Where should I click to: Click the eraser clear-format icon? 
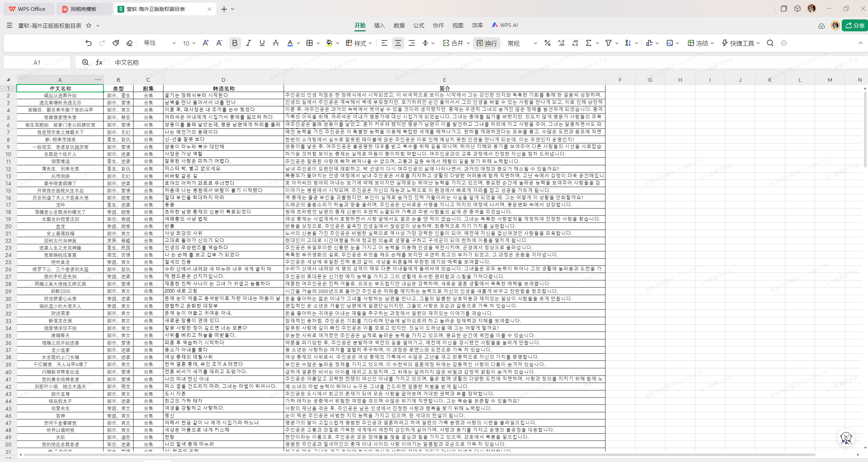pyautogui.click(x=129, y=43)
